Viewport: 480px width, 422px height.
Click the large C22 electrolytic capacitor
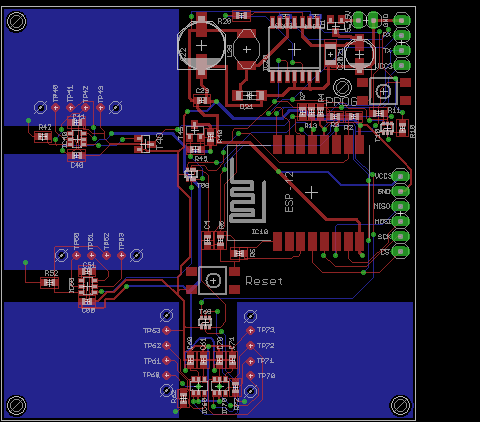pos(202,46)
